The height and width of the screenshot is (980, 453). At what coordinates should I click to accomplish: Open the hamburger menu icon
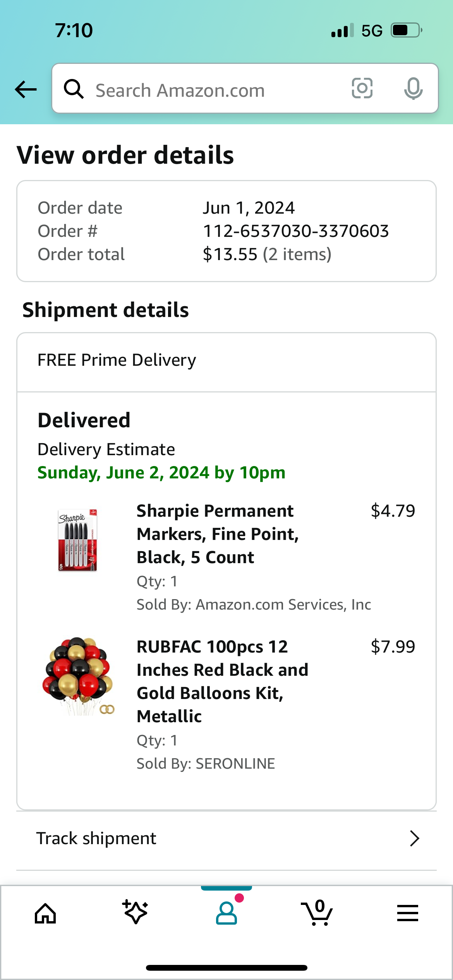pyautogui.click(x=407, y=913)
